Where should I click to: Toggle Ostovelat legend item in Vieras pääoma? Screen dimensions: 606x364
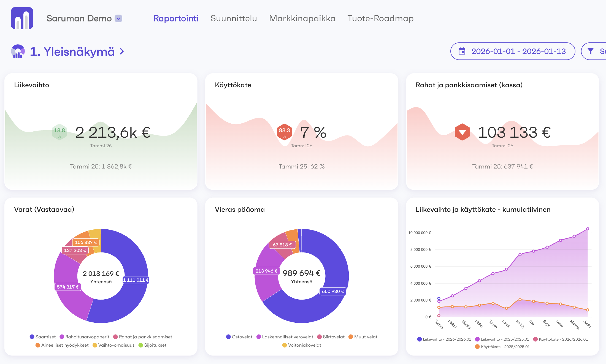click(239, 337)
